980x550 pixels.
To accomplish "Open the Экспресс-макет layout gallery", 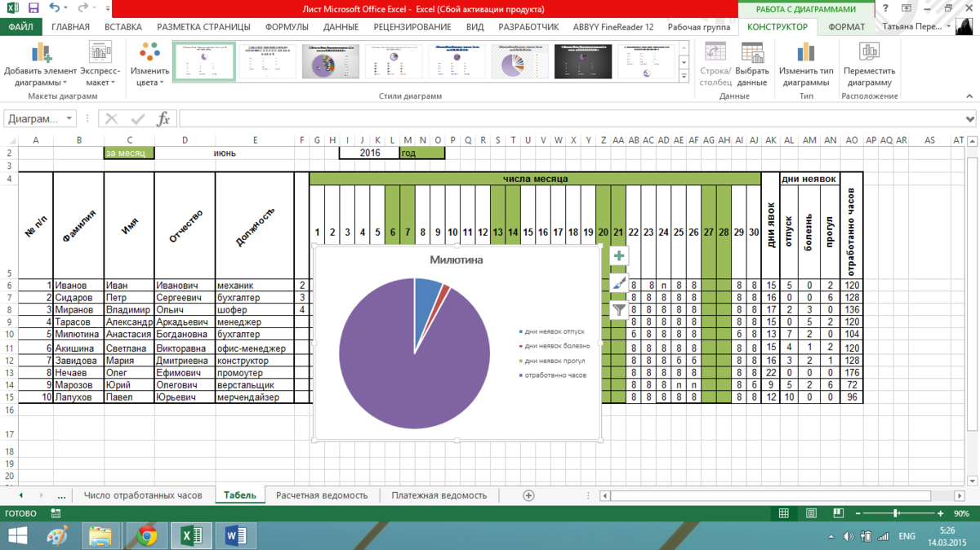I will click(x=101, y=65).
